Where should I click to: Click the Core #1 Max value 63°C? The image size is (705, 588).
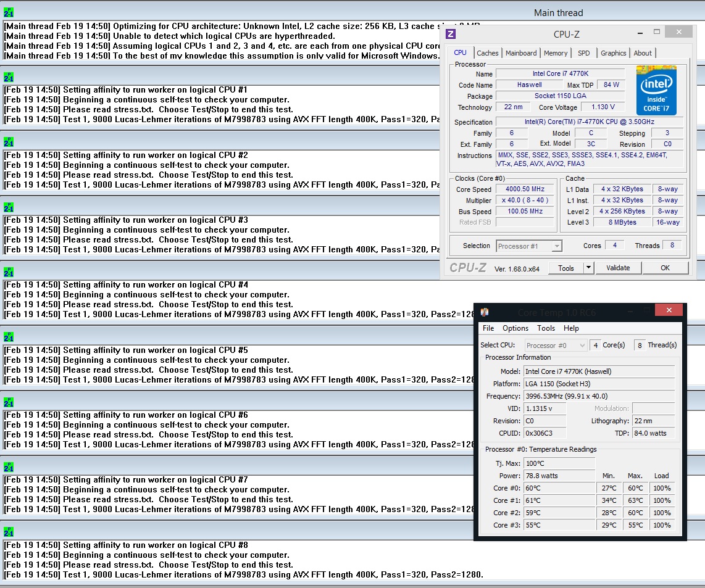tap(635, 500)
